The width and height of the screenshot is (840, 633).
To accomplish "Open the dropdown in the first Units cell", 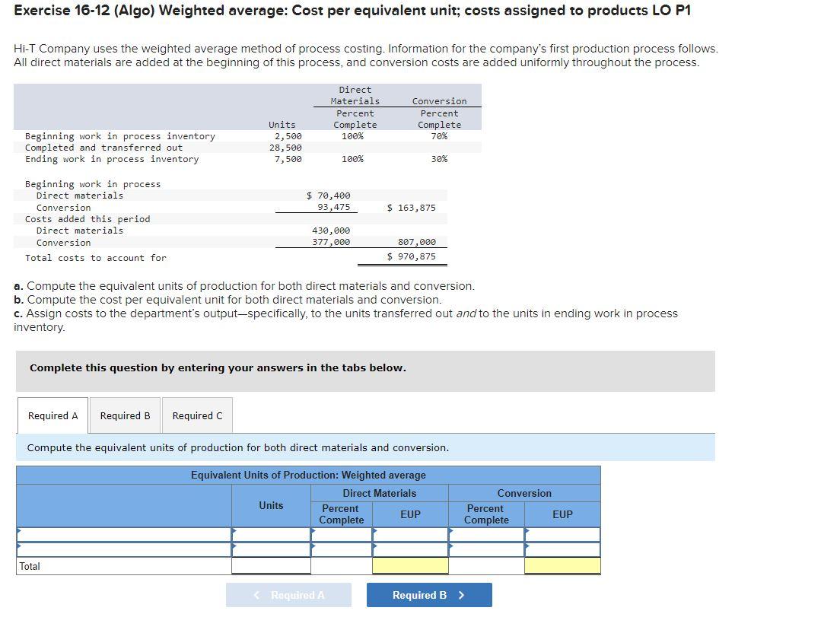I will coord(270,534).
